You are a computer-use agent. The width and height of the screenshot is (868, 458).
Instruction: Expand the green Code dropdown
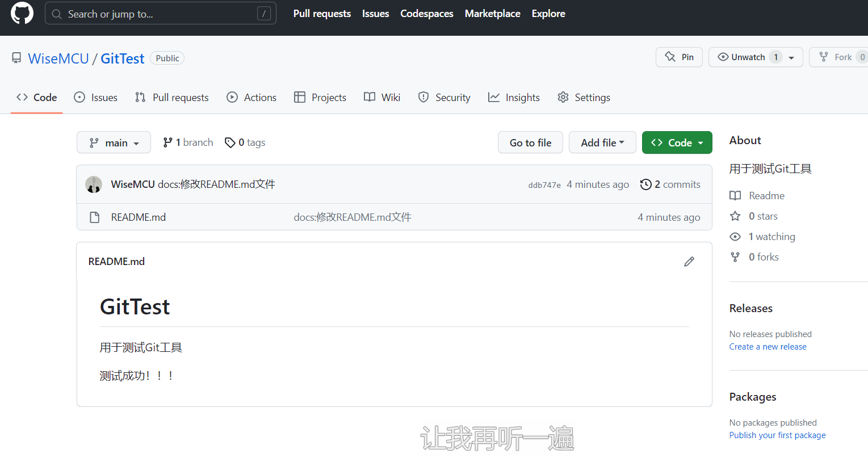tap(677, 142)
